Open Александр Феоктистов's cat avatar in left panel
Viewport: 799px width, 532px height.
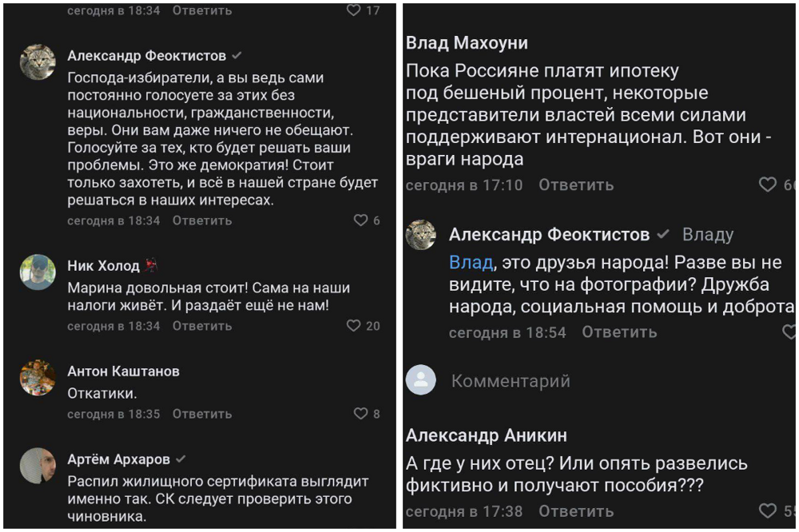[x=37, y=62]
